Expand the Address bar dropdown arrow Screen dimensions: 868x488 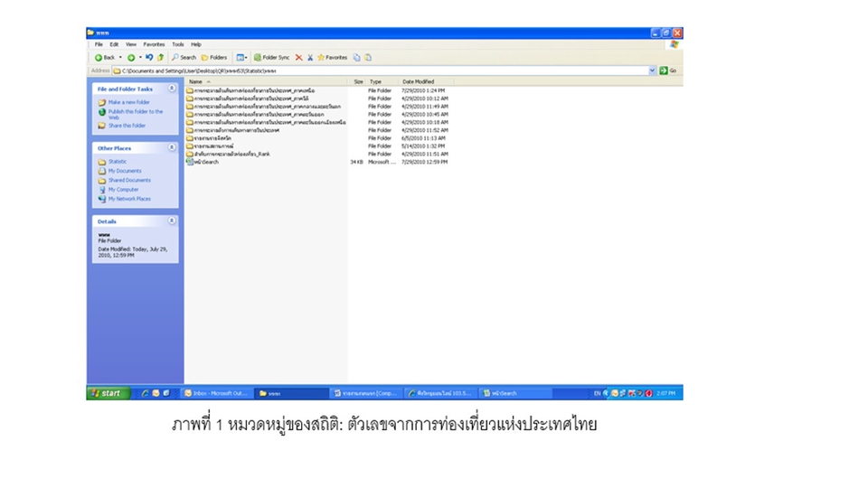(652, 70)
